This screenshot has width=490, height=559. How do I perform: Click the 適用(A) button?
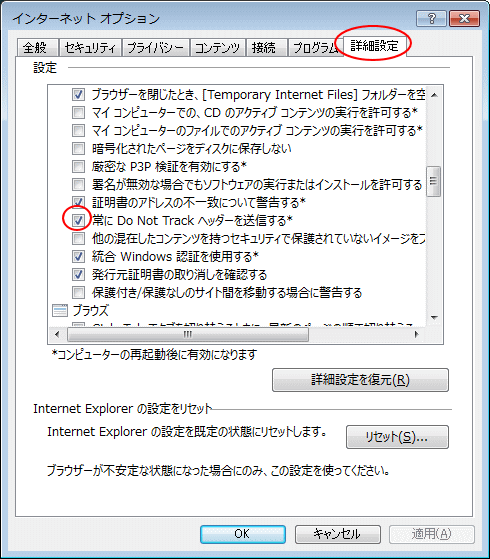click(432, 534)
